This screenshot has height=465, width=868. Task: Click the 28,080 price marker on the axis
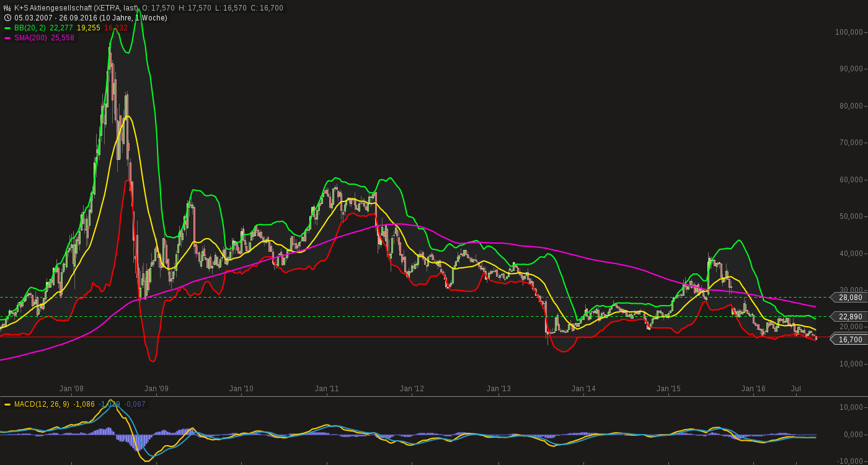click(850, 298)
